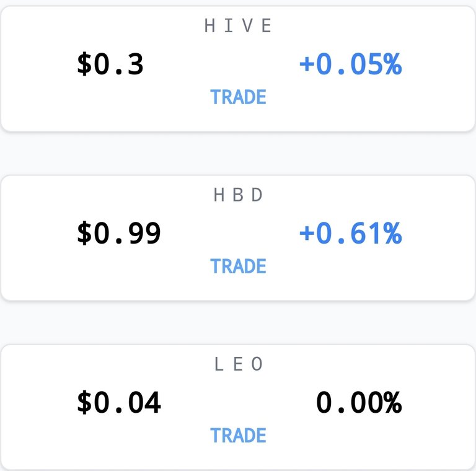476x471 pixels.
Task: Click the $0.04 LEO price
Action: 119,402
